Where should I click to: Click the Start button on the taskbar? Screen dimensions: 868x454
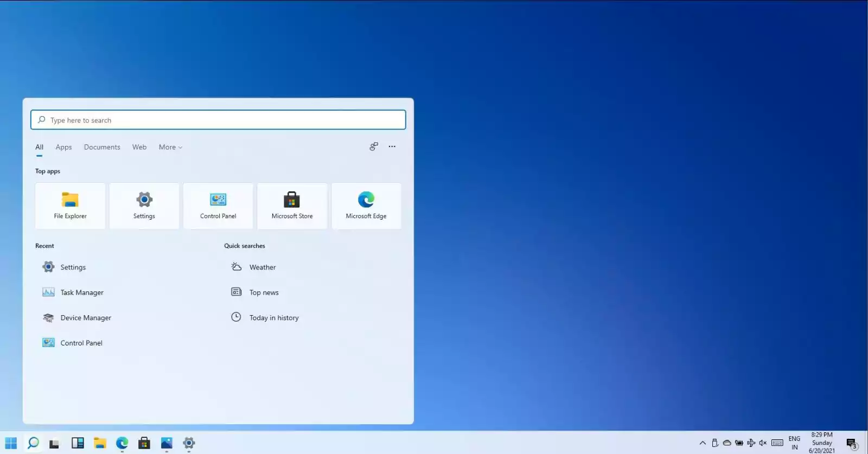(x=11, y=443)
